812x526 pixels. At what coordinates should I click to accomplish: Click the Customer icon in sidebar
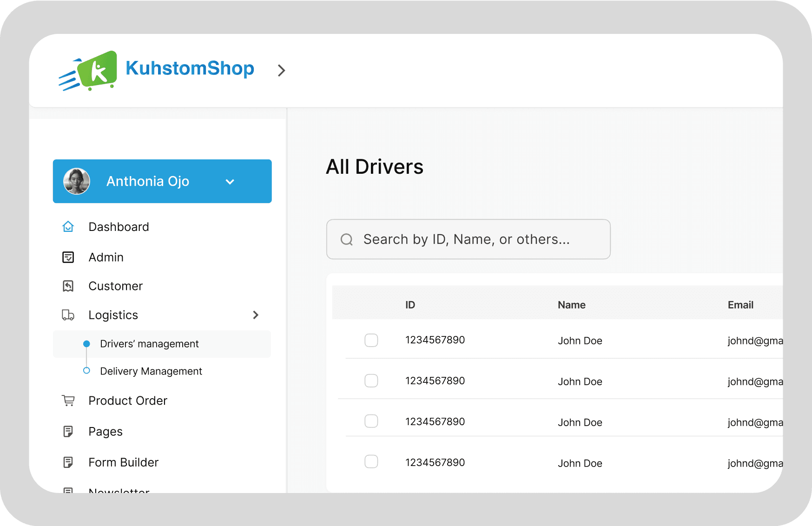pyautogui.click(x=68, y=286)
